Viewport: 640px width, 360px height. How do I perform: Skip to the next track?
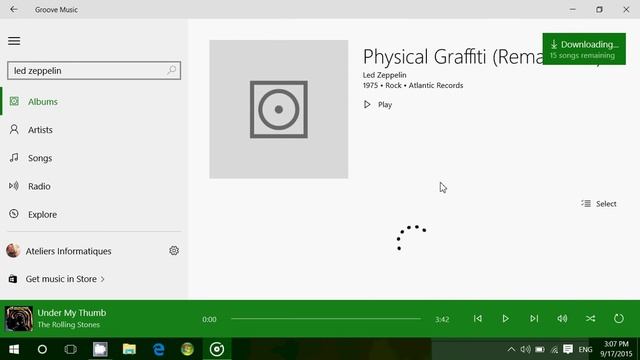point(534,318)
